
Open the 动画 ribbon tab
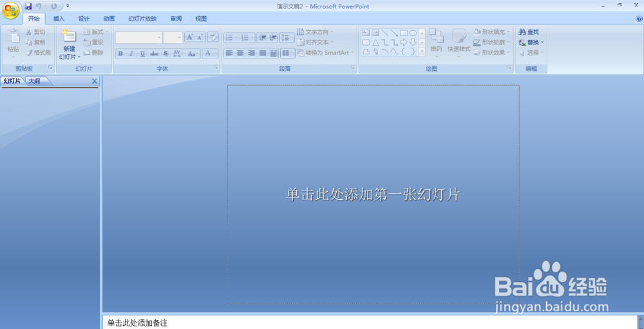pos(109,19)
